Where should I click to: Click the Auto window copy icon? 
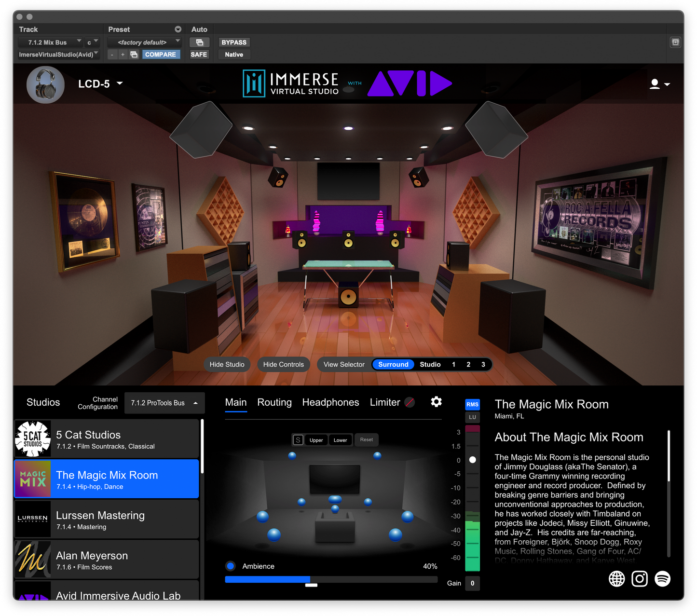(x=199, y=42)
